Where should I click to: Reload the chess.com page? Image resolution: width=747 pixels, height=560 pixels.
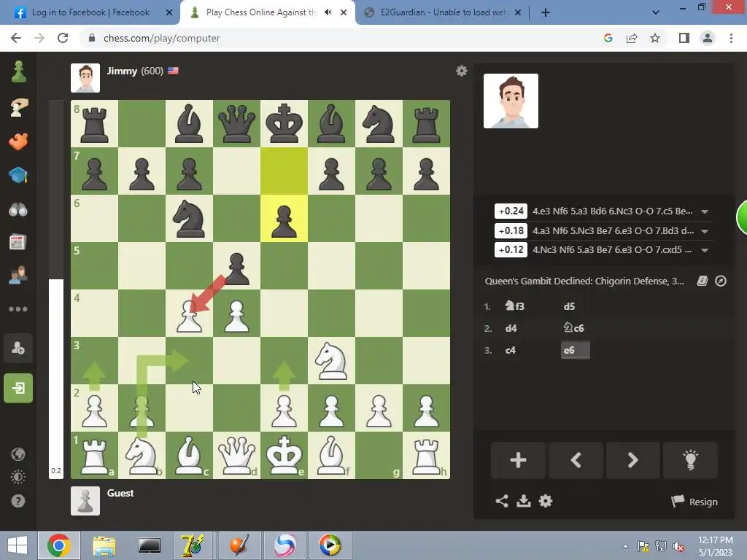tap(63, 38)
